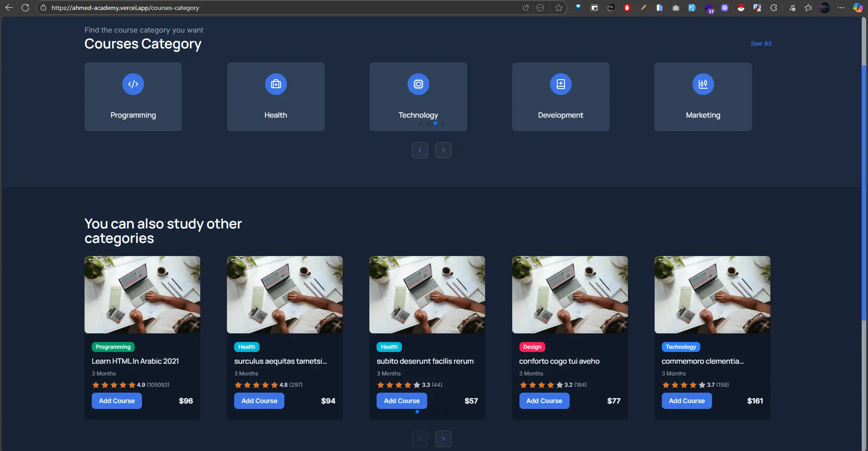Click the $96 price text
This screenshot has height=451, width=868.
186,401
